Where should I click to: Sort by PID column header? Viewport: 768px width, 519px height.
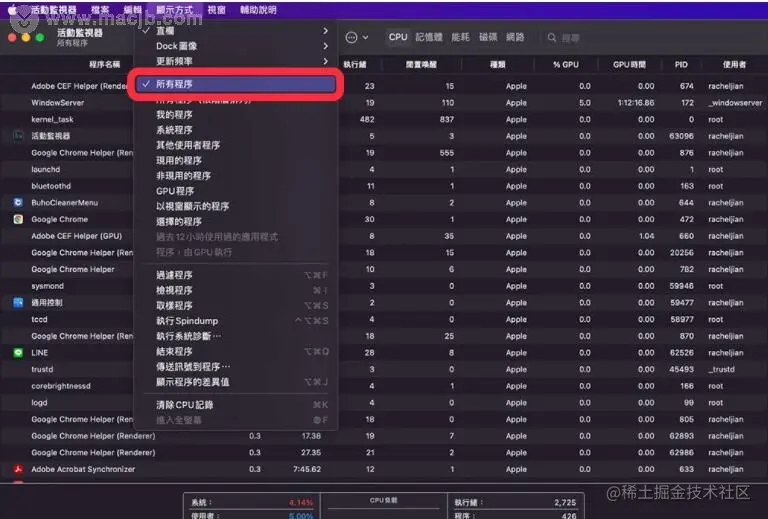point(681,65)
